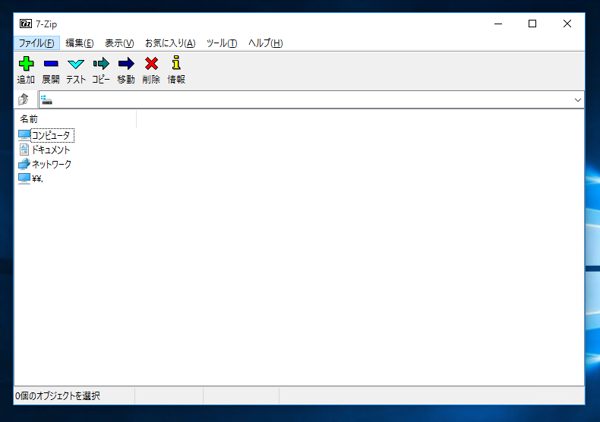Select the ¥¥. list entry text
This screenshot has width=600, height=422.
38,179
